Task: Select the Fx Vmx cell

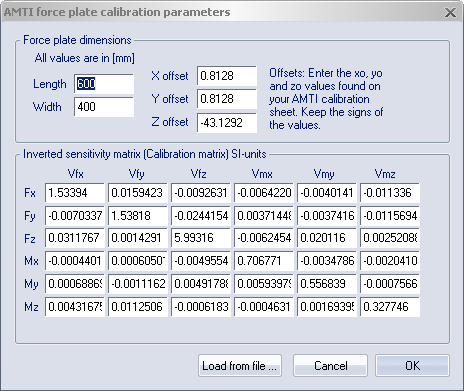Action: 264,193
